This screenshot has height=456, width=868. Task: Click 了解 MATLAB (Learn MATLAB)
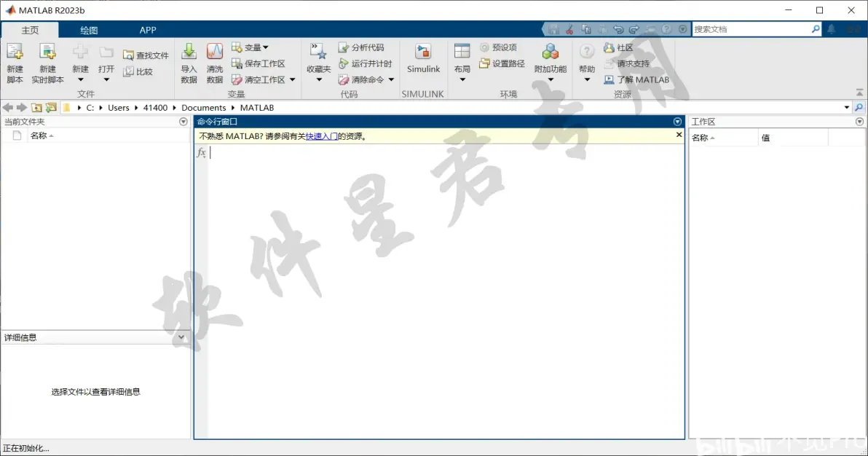pos(636,80)
